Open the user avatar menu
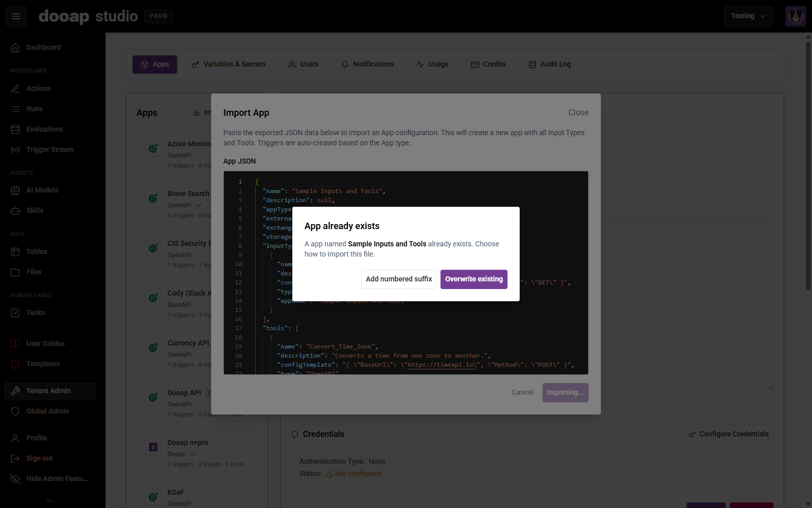 click(795, 16)
